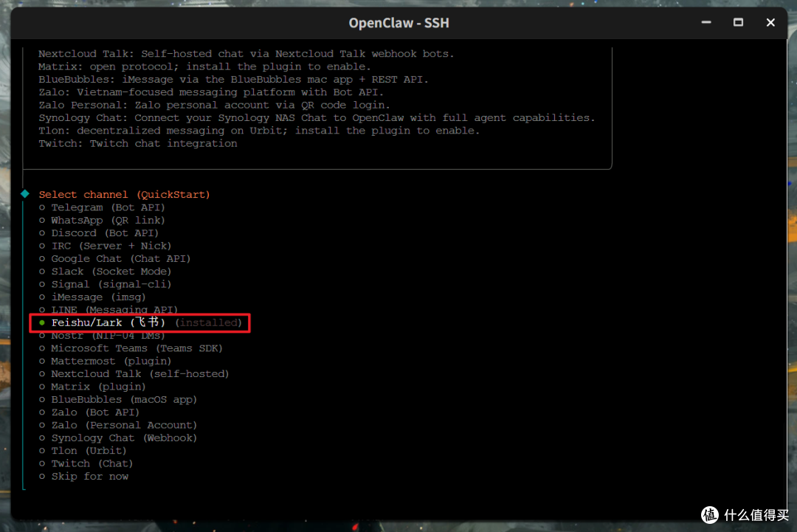
Task: Click the Zalo Vietnam-focused description line
Action: (212, 92)
